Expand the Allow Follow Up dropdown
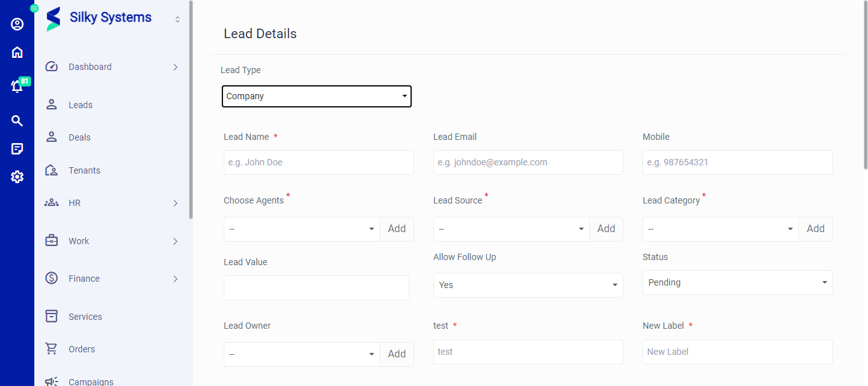 tap(527, 285)
